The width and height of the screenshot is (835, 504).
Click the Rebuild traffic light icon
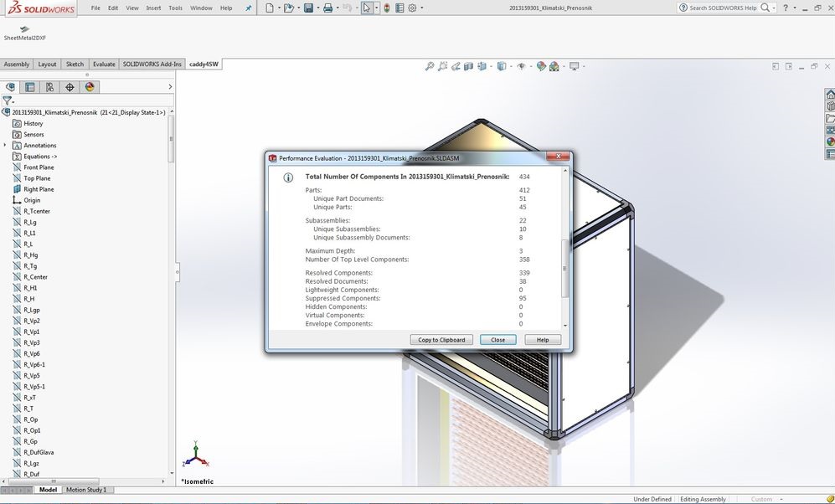point(386,8)
